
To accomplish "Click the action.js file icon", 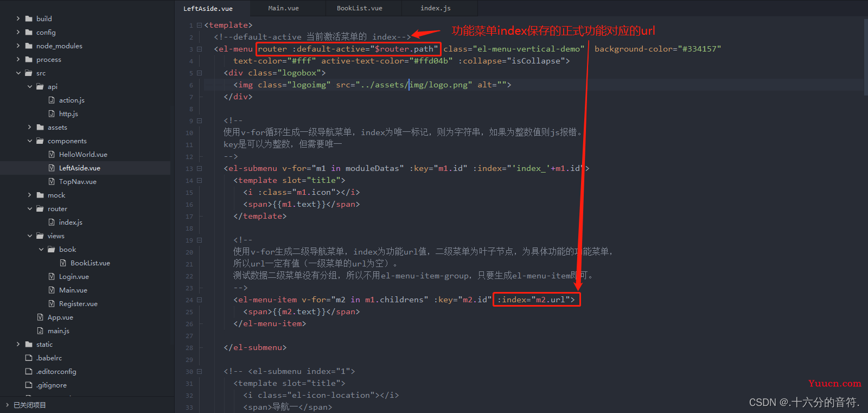I will [x=52, y=100].
